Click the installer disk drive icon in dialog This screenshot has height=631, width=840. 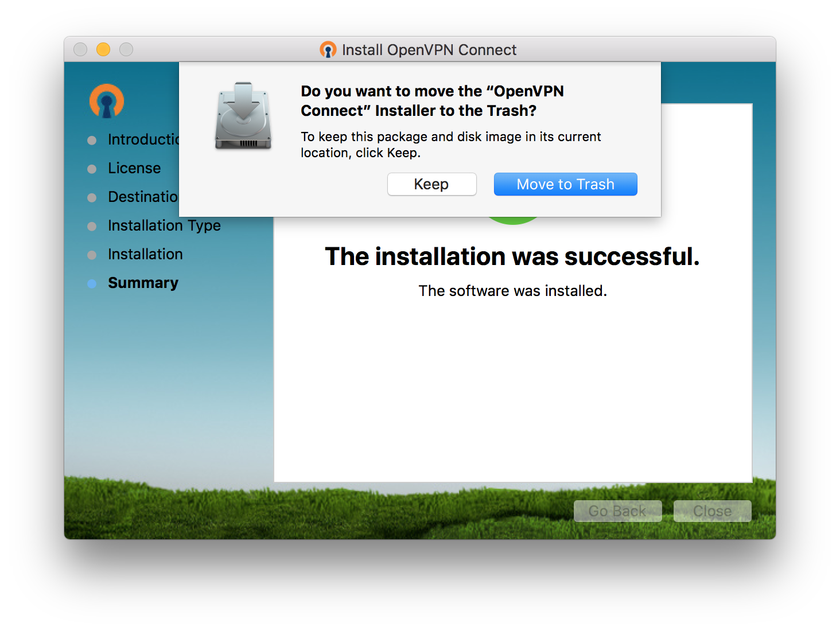(x=243, y=116)
